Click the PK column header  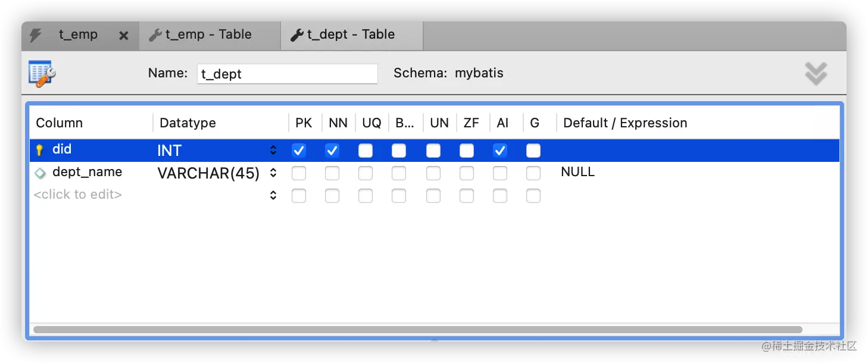tap(304, 123)
